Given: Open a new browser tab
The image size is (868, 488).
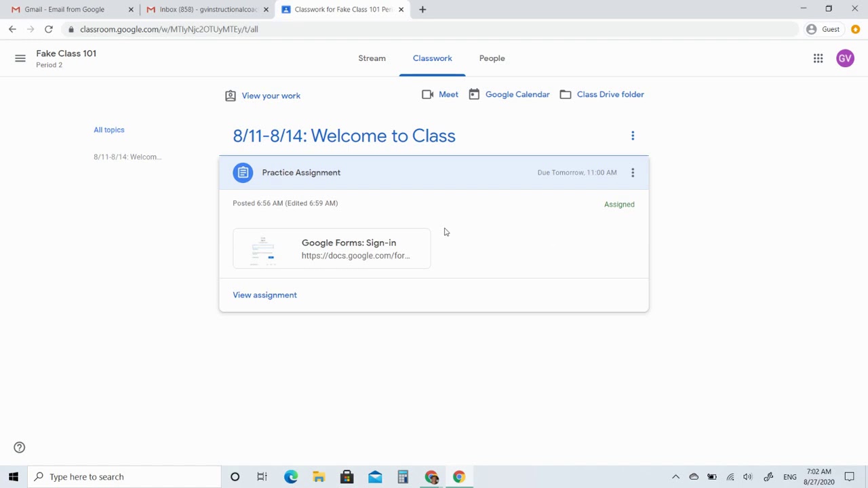Looking at the screenshot, I should (x=422, y=9).
